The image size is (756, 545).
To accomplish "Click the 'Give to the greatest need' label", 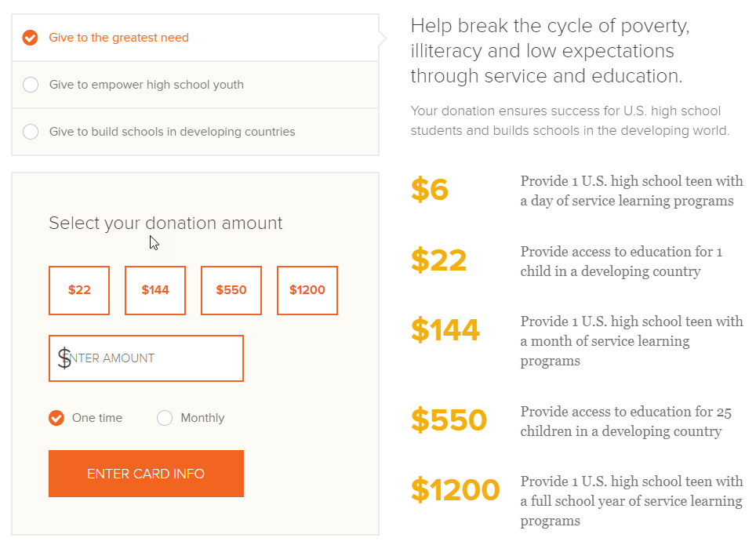I will click(x=118, y=38).
